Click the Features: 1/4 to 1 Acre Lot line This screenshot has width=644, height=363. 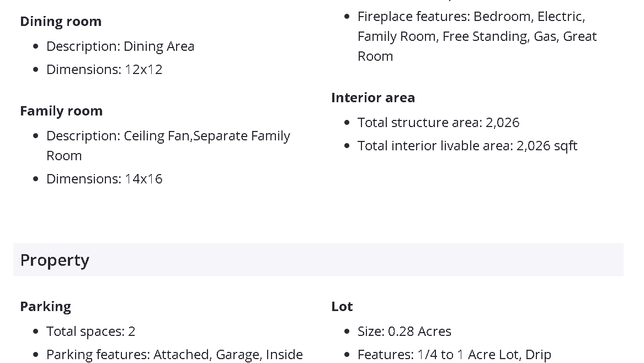(x=454, y=354)
